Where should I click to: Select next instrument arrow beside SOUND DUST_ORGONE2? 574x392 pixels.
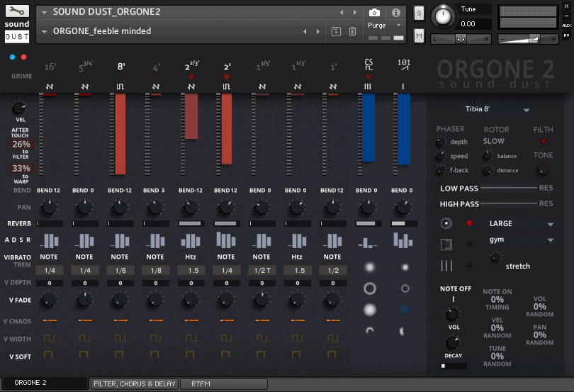pos(355,12)
